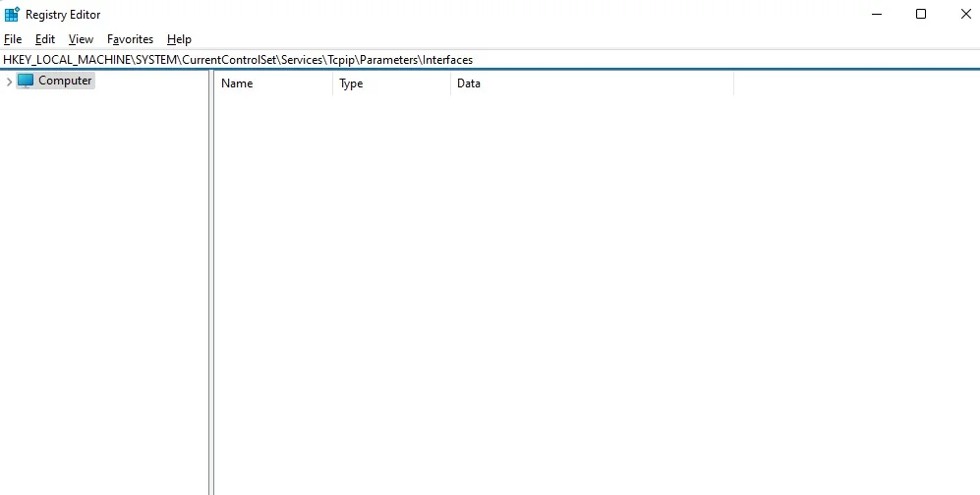980x495 pixels.
Task: Expand the Computer tree node
Action: click(x=9, y=82)
